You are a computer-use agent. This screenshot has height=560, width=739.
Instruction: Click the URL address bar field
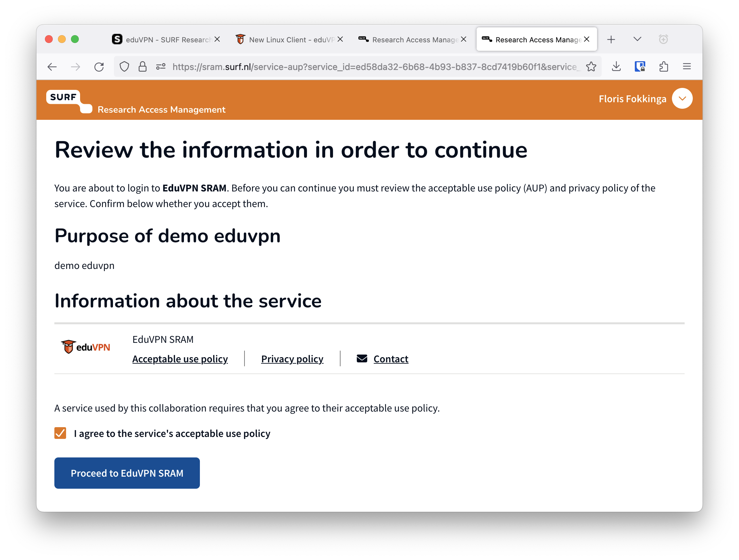(376, 67)
